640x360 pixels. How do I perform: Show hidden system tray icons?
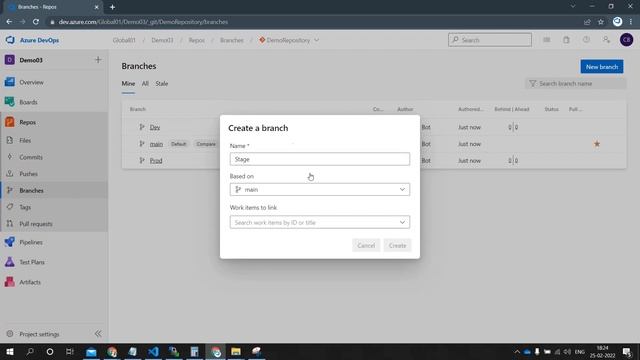pyautogui.click(x=517, y=351)
